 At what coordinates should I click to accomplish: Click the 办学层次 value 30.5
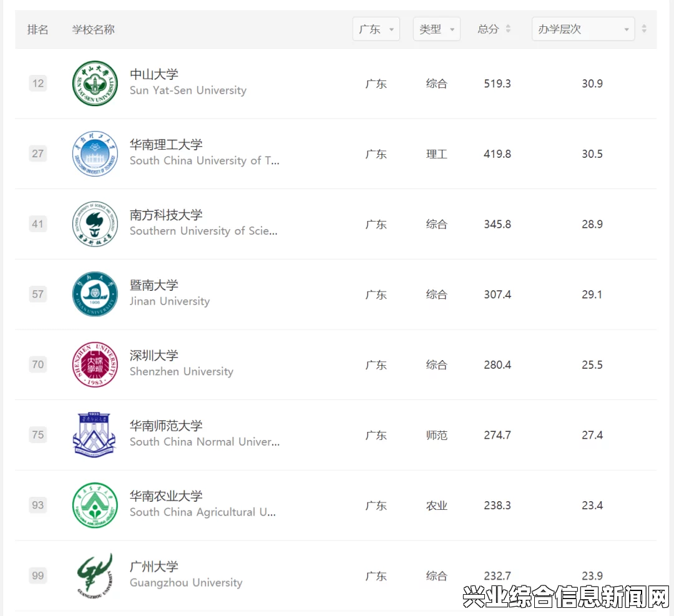(x=592, y=154)
